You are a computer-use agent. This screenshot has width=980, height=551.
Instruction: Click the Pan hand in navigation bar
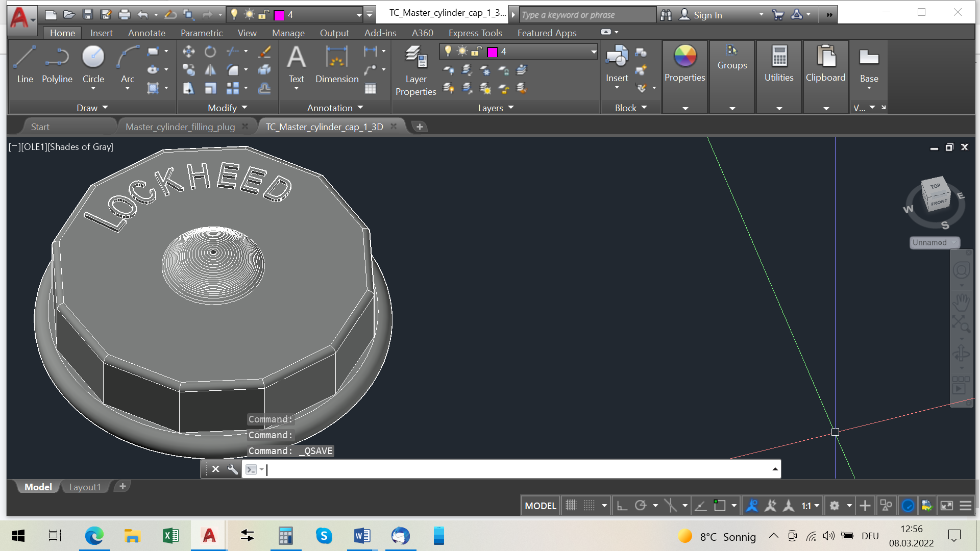(x=961, y=303)
